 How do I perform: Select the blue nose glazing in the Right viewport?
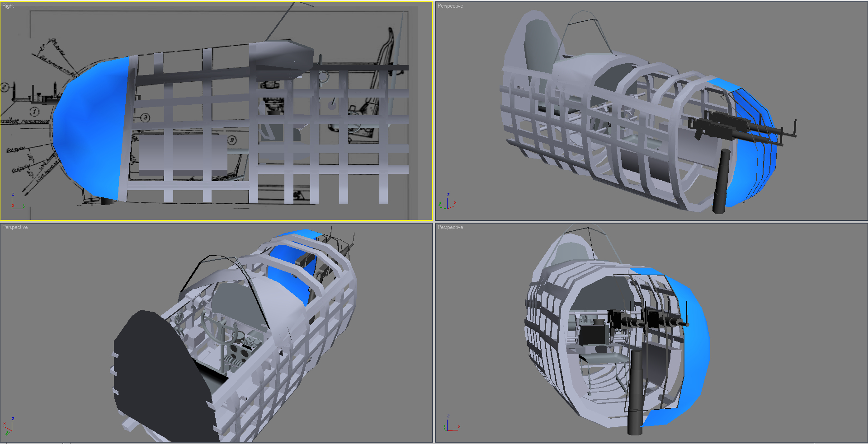(x=91, y=128)
